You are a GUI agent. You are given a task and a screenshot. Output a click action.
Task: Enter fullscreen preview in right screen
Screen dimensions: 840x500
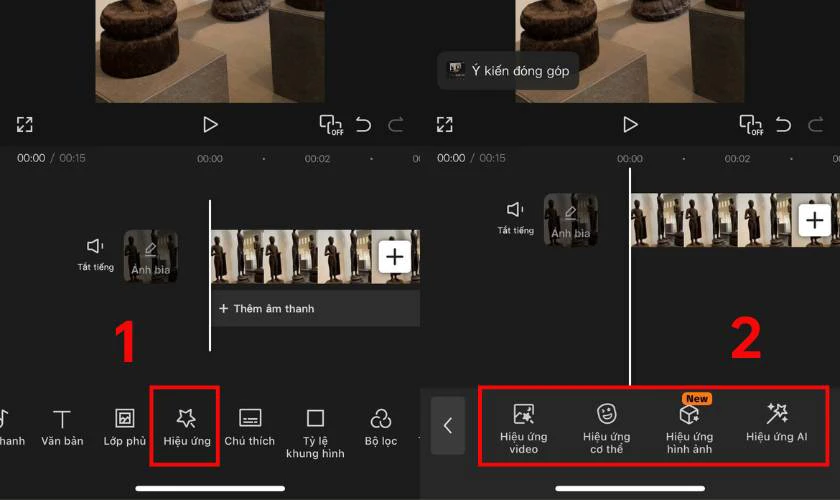tap(445, 124)
